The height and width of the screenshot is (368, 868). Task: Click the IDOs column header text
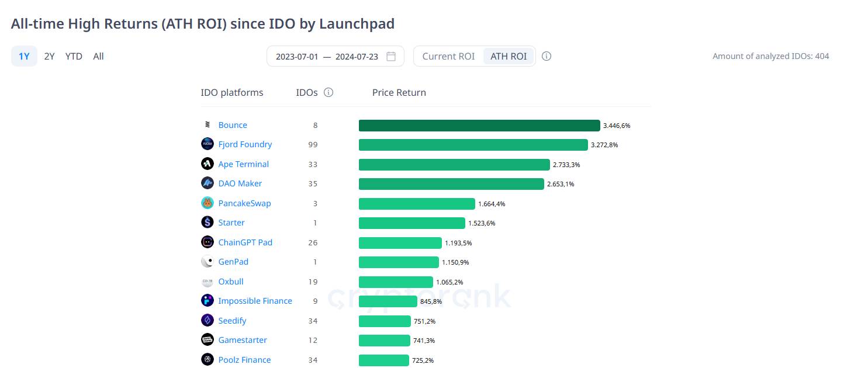point(307,92)
